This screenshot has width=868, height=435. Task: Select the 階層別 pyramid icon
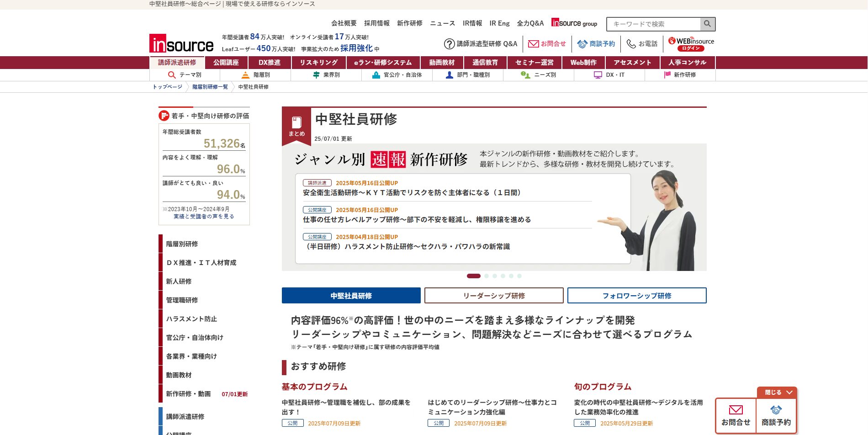tap(246, 75)
